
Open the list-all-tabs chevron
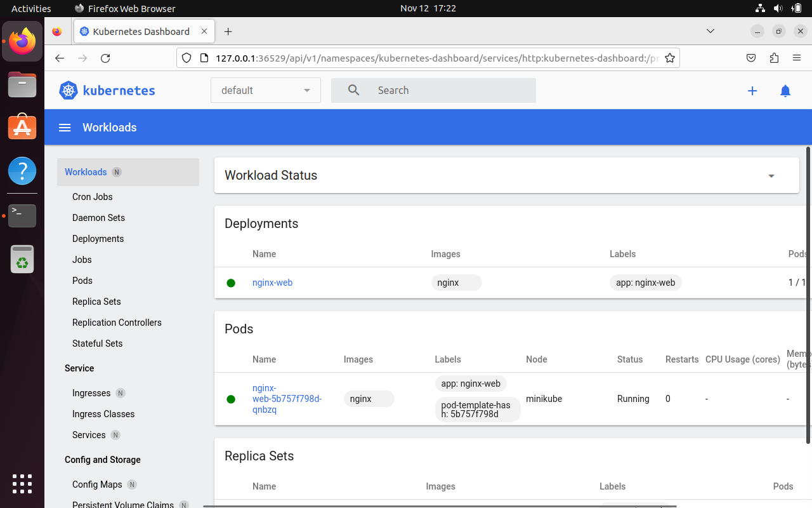click(710, 31)
